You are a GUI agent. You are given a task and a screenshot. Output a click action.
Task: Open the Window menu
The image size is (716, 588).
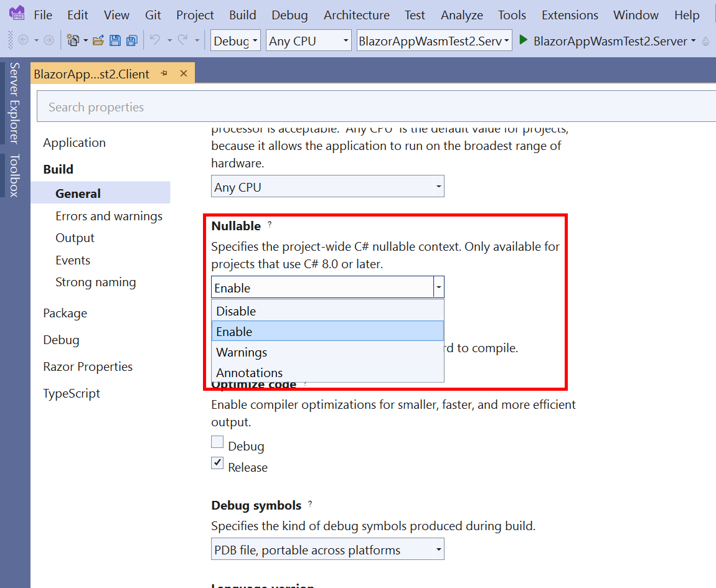[636, 15]
